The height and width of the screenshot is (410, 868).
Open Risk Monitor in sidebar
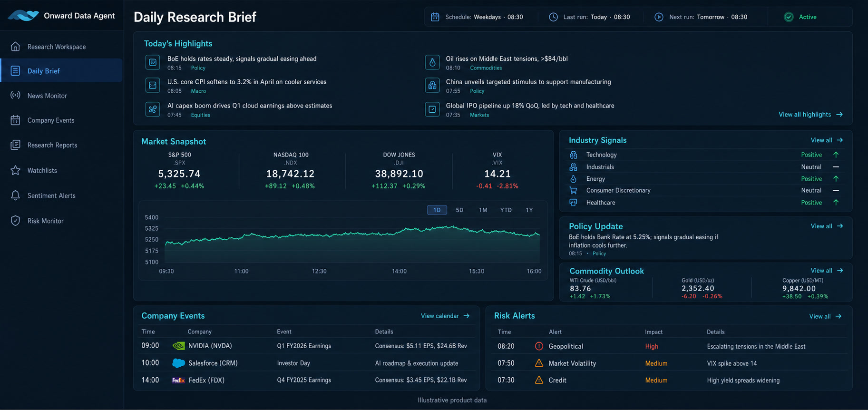point(61,221)
